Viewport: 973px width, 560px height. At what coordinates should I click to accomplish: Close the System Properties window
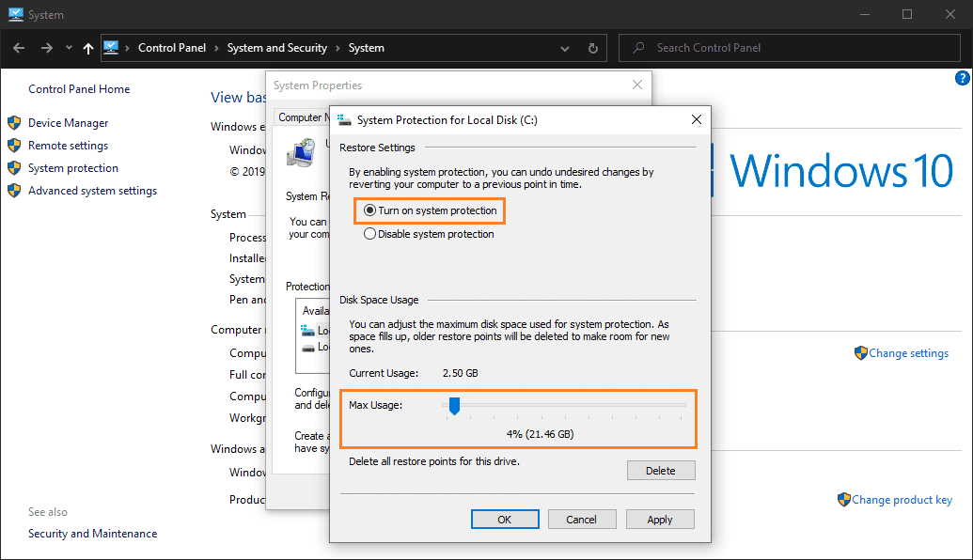pos(636,85)
